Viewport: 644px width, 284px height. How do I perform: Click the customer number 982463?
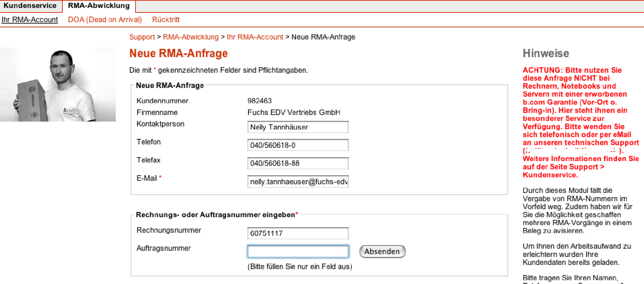(x=259, y=101)
